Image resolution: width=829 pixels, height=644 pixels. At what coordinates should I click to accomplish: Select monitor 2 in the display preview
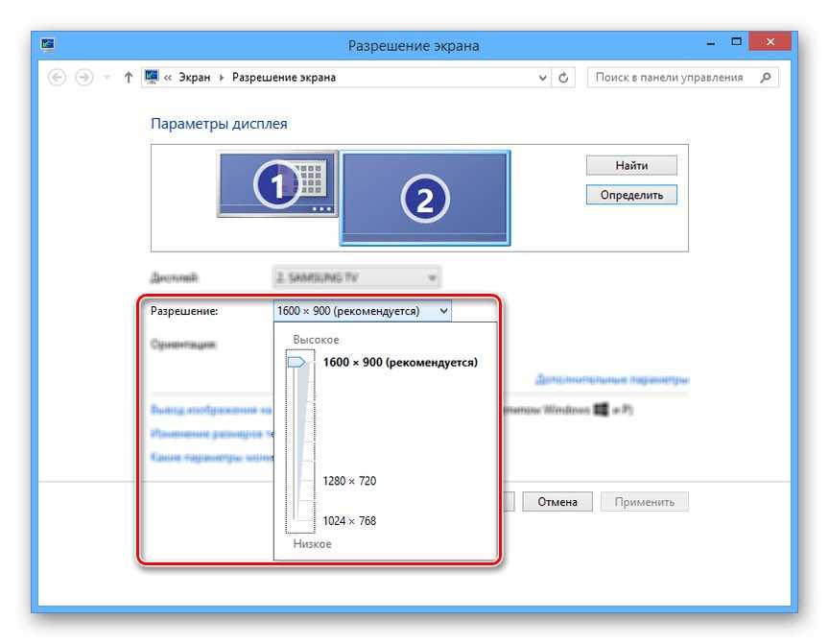coord(424,197)
